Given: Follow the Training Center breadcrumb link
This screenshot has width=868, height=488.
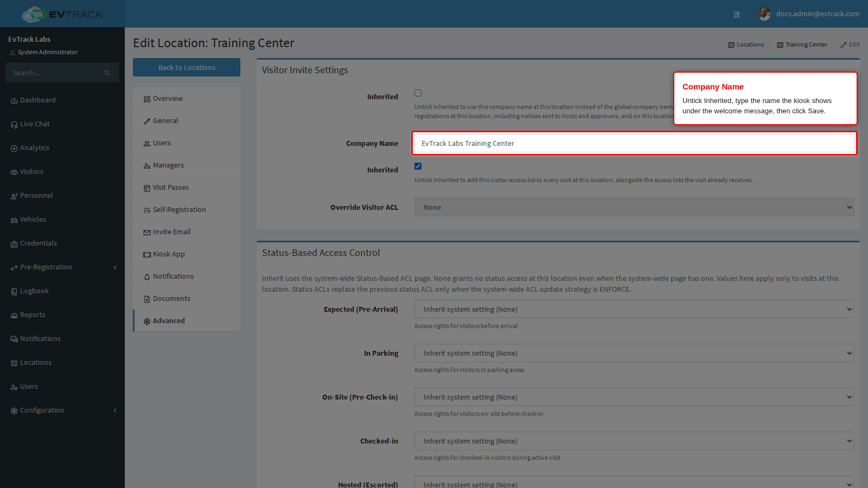Looking at the screenshot, I should point(802,45).
